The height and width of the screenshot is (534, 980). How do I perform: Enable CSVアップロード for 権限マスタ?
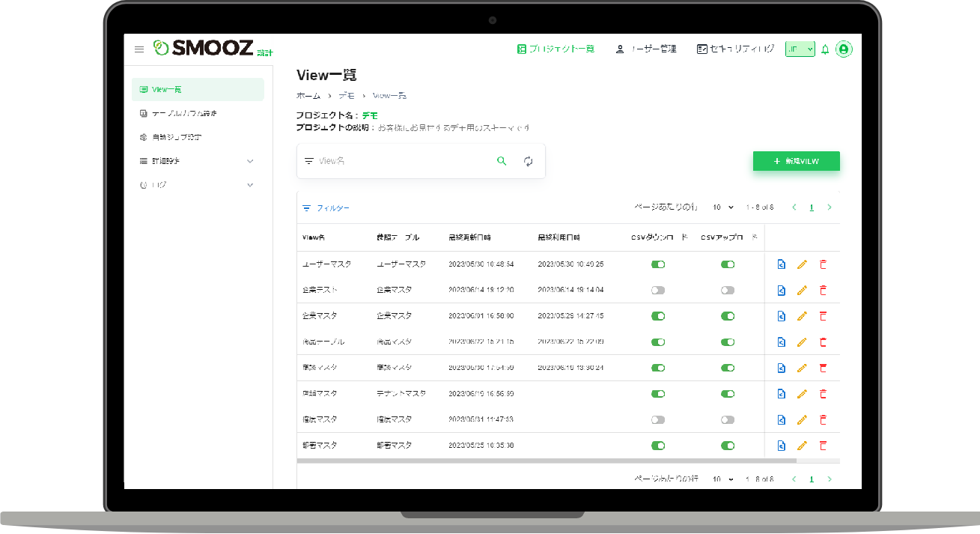click(727, 419)
